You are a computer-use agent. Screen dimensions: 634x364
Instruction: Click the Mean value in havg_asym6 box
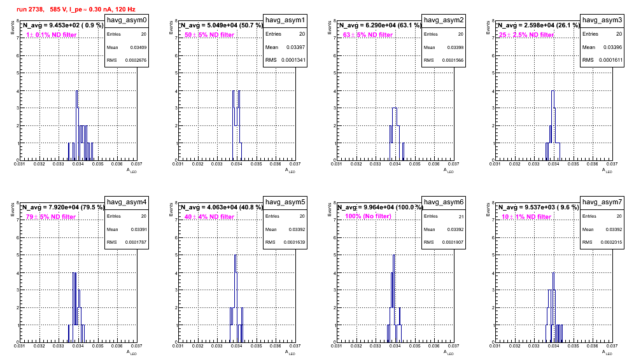[455, 229]
